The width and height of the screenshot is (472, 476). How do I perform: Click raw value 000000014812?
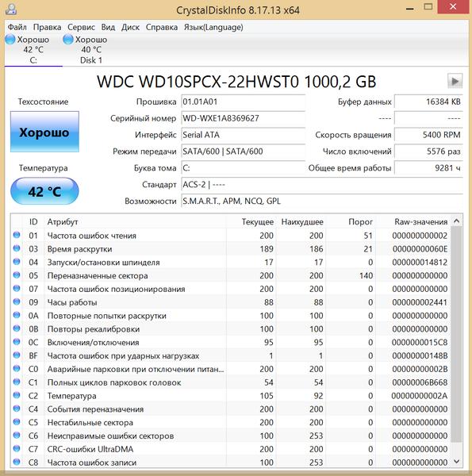[x=420, y=263]
